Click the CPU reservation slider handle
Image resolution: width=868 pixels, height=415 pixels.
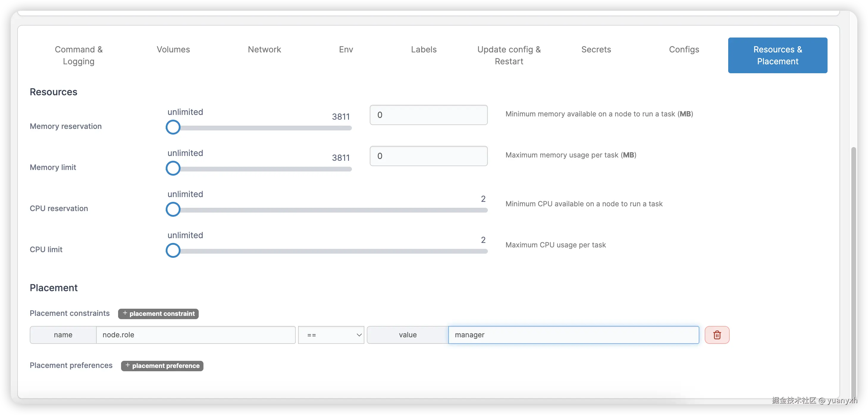point(173,209)
